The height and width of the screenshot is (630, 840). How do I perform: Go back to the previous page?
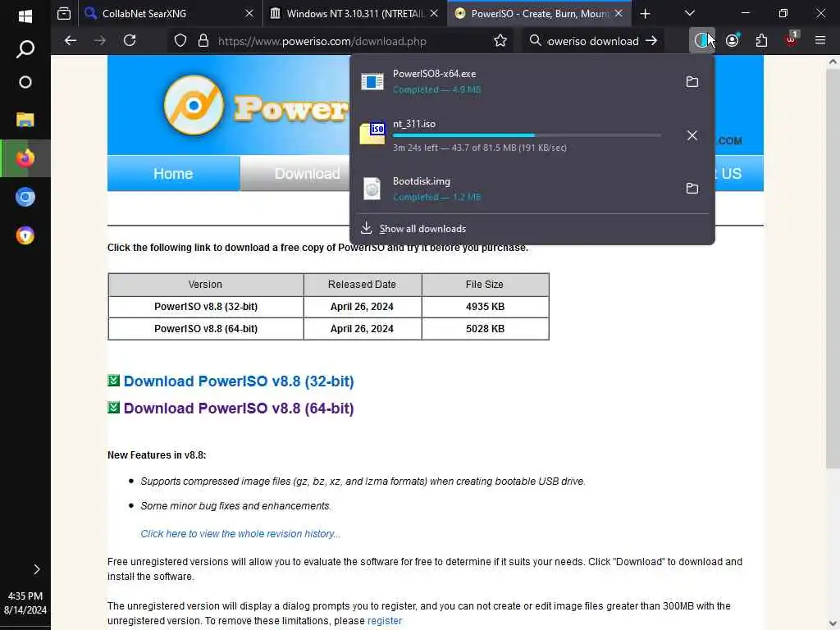click(x=71, y=41)
